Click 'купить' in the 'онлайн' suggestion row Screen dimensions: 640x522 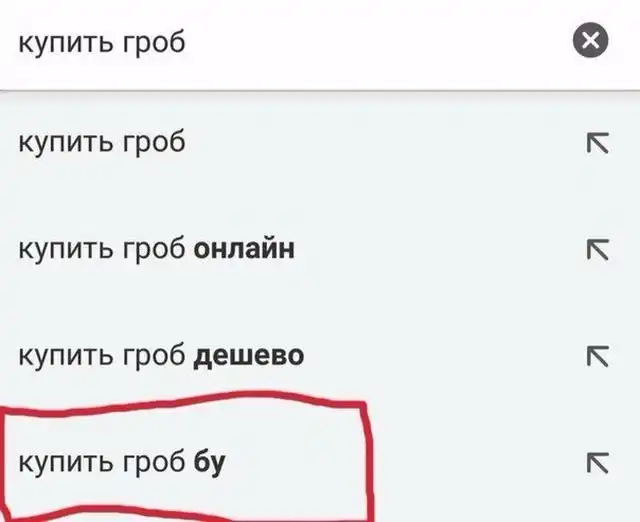65,250
